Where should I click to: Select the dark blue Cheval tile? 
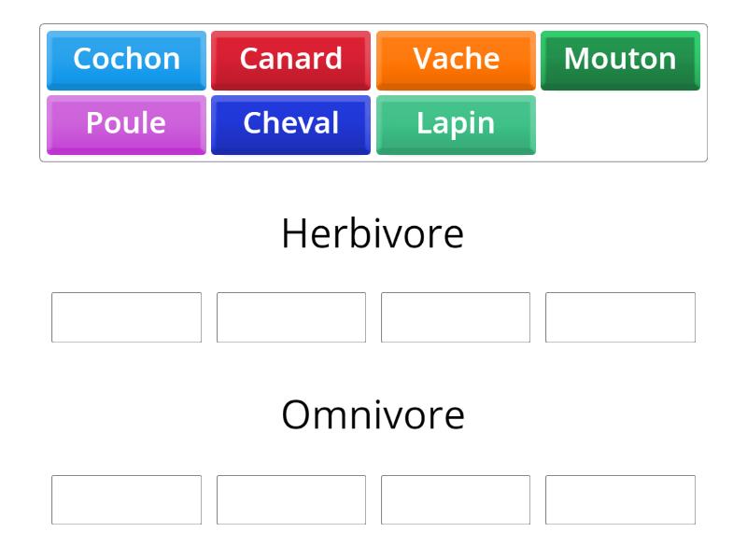(x=291, y=122)
